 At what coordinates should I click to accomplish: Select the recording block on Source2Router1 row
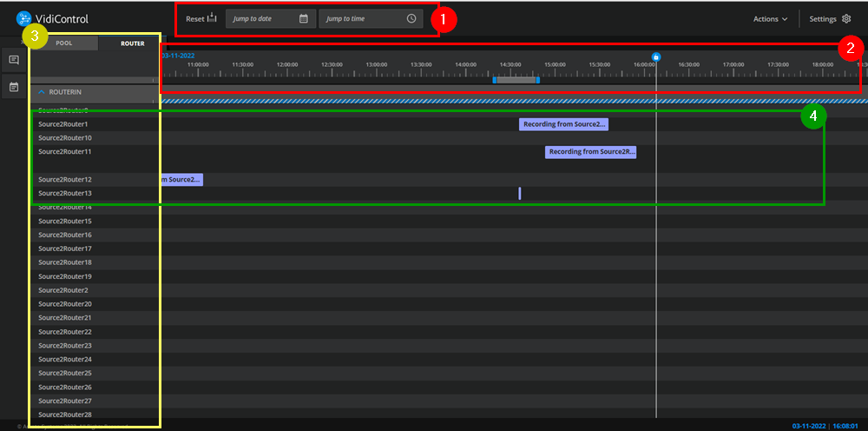(563, 124)
